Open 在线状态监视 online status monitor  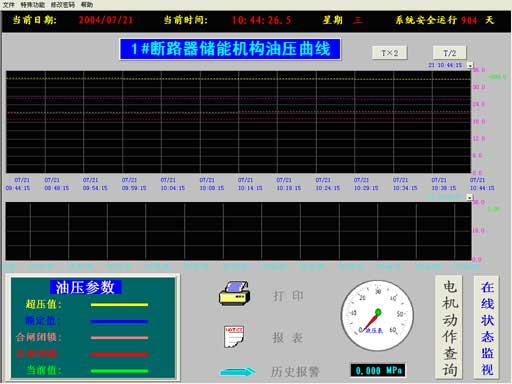coord(487,327)
